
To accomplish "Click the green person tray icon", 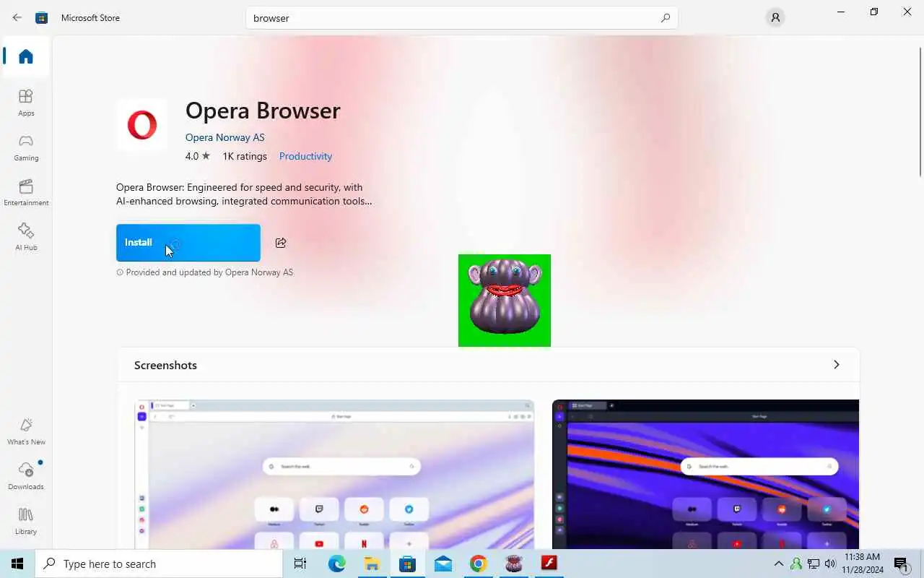I will tap(796, 564).
